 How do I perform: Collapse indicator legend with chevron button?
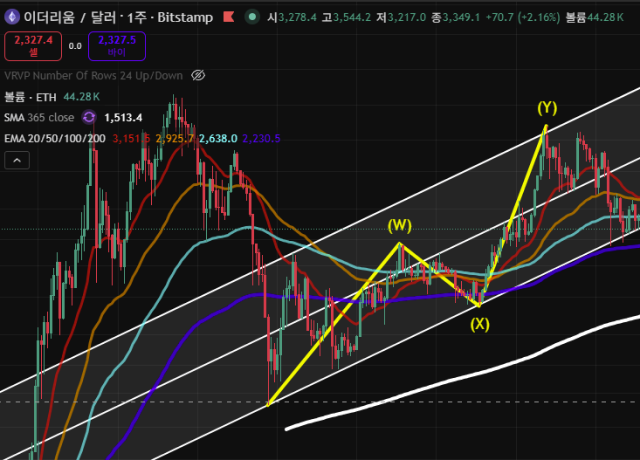17,160
